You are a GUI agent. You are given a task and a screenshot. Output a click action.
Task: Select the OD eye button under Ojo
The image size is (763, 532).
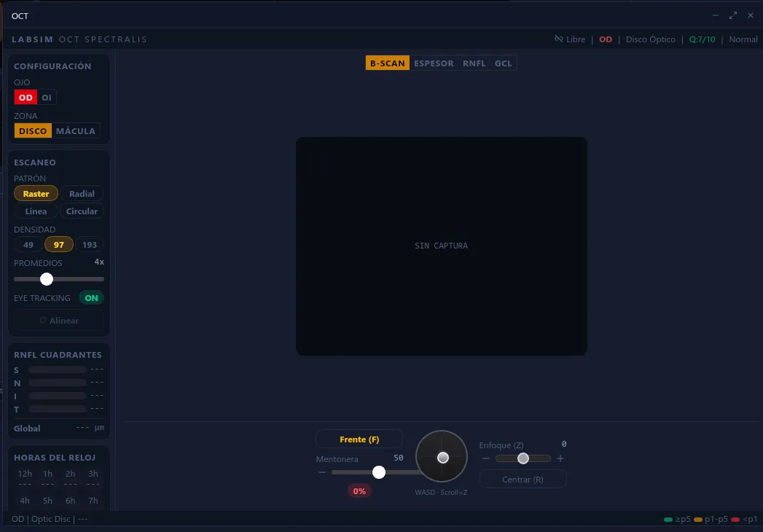click(x=26, y=98)
